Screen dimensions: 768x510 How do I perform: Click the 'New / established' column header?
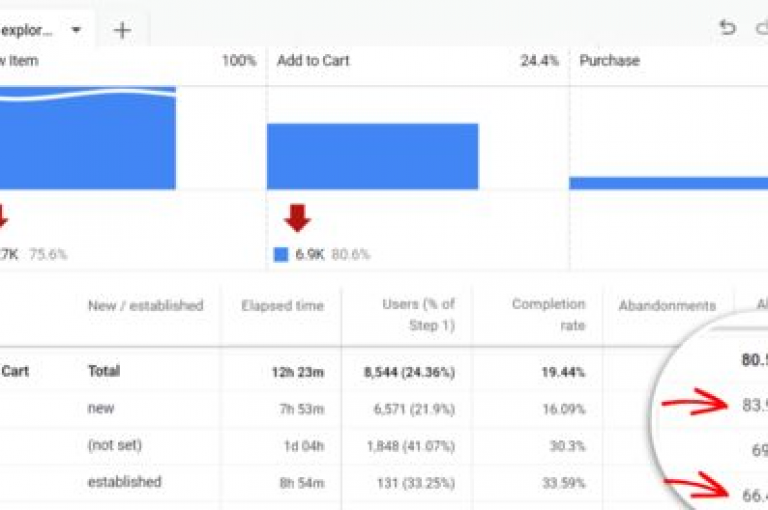[145, 306]
